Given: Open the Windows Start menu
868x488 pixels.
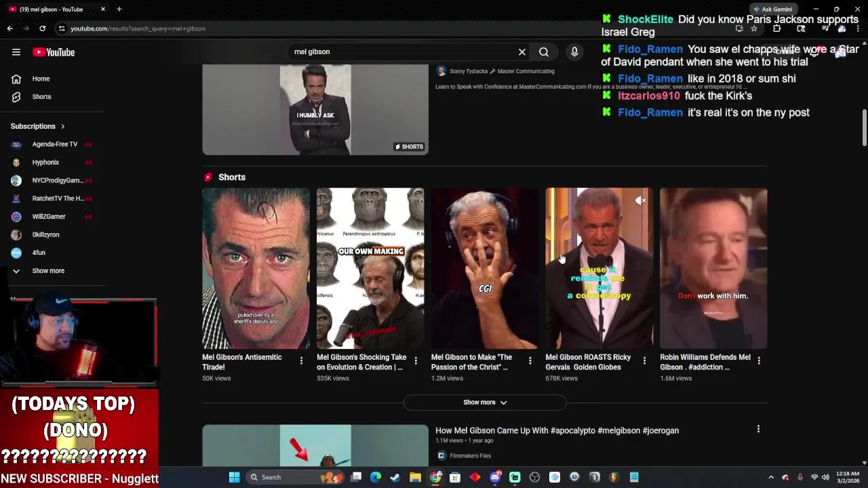Looking at the screenshot, I should [x=234, y=477].
